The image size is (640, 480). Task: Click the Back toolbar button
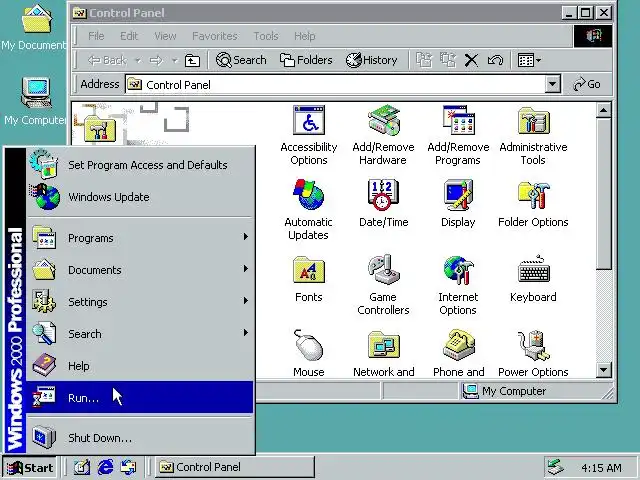(x=107, y=61)
